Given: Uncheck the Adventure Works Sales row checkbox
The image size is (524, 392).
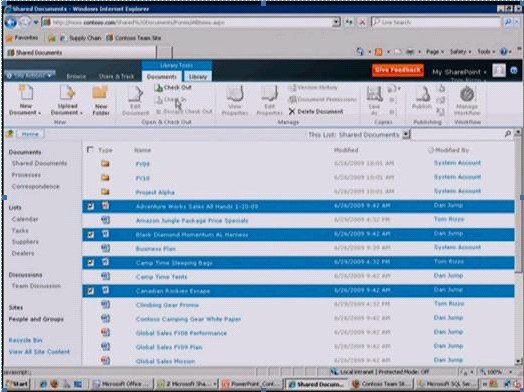Looking at the screenshot, I should tap(90, 207).
